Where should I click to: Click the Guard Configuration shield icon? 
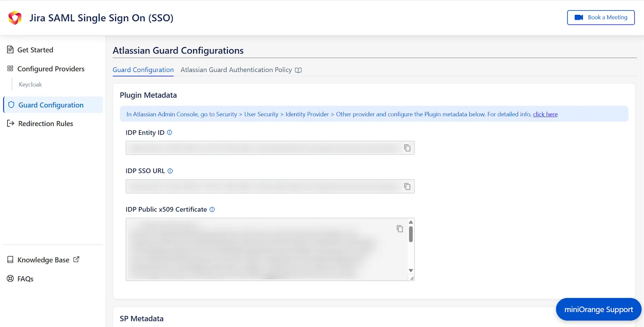point(11,105)
